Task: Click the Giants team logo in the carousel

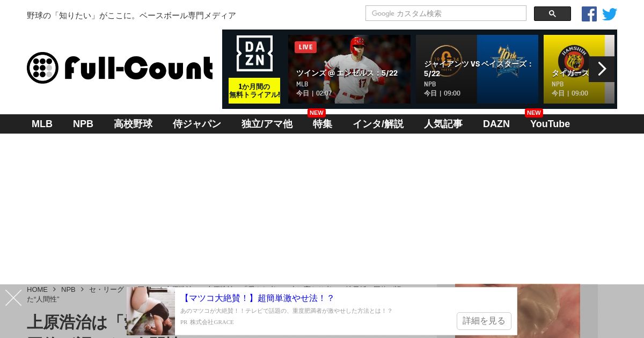Action: coord(447,60)
